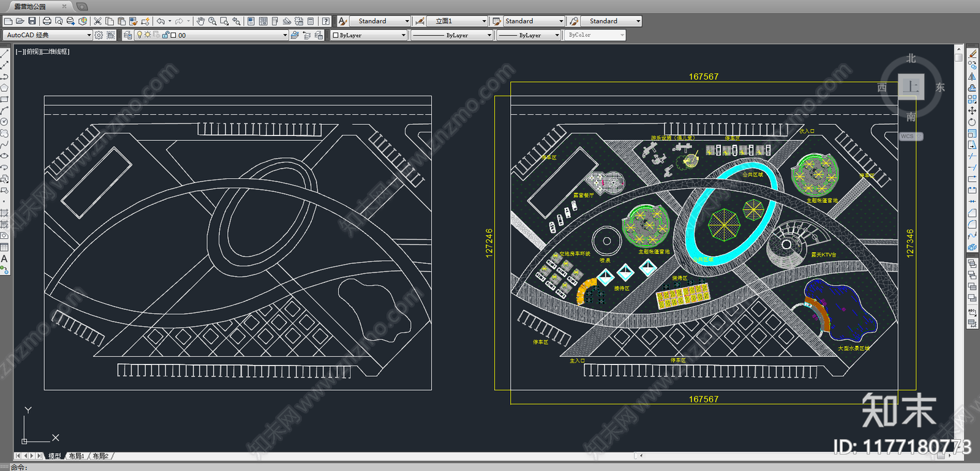Click the Zoom Previous icon
Image resolution: width=980 pixels, height=471 pixels.
pos(236,21)
